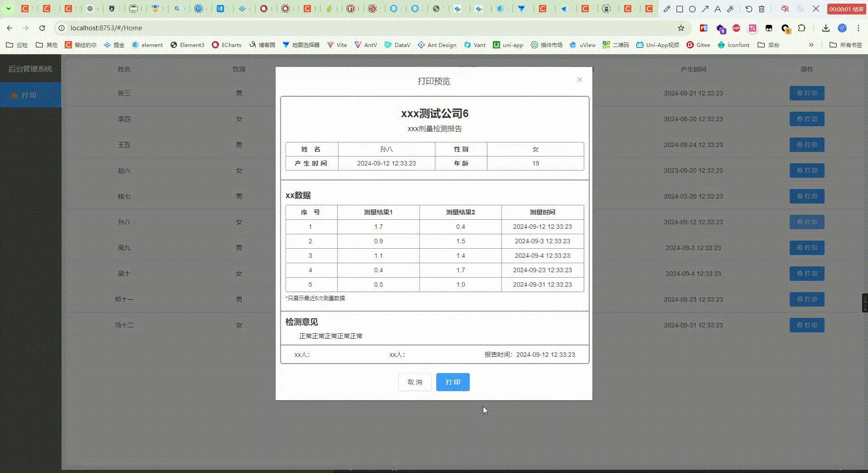Open the element bookmark
The image size is (868, 473).
point(147,45)
